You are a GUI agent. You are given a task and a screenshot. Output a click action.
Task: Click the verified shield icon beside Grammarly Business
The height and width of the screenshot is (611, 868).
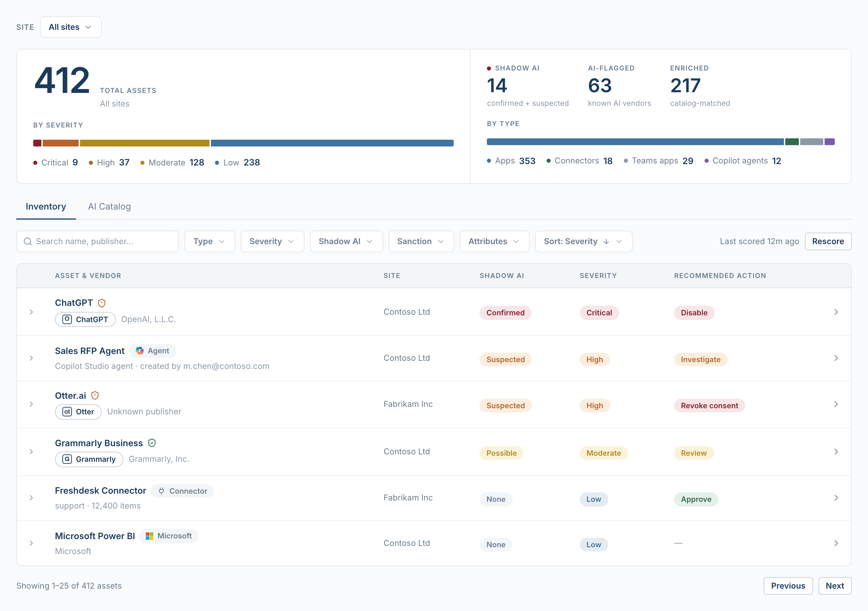(x=152, y=443)
